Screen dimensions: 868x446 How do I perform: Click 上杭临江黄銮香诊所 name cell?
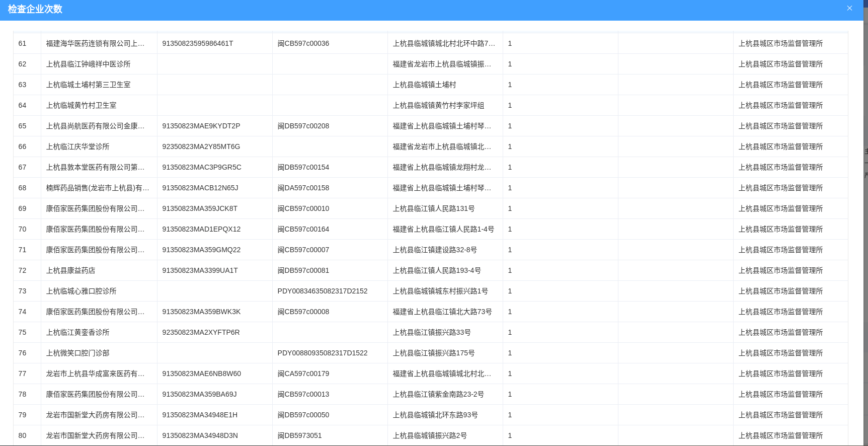click(78, 333)
